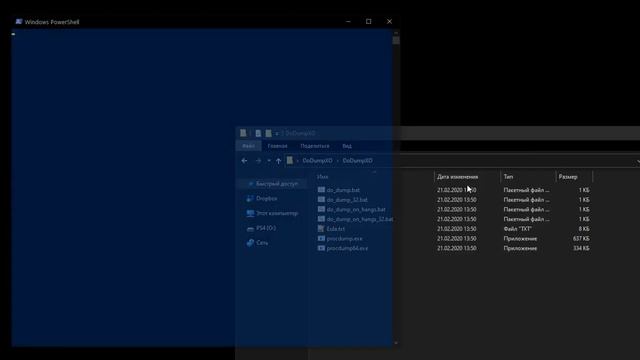This screenshot has width=640, height=360.
Task: Click the second DoDumpXD breadcrumb in address bar
Action: pyautogui.click(x=358, y=161)
